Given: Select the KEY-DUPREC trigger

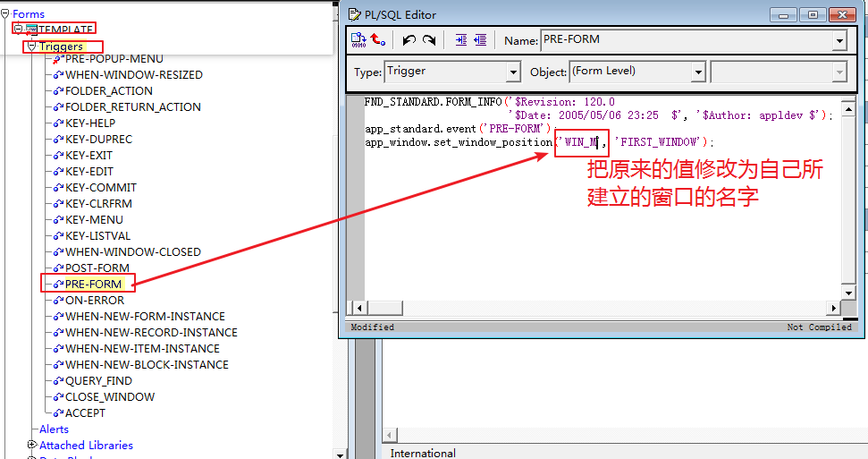Looking at the screenshot, I should click(x=98, y=140).
